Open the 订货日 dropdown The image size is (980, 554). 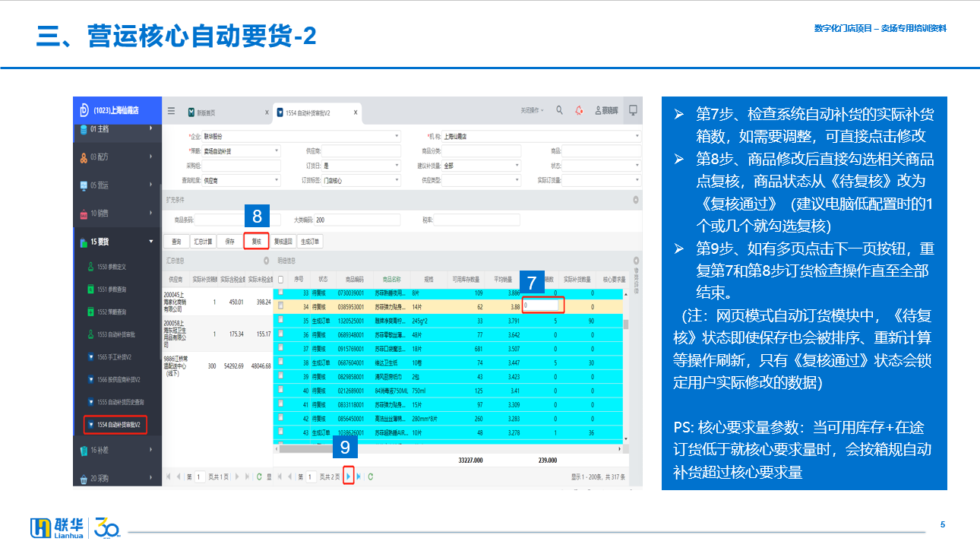(396, 166)
